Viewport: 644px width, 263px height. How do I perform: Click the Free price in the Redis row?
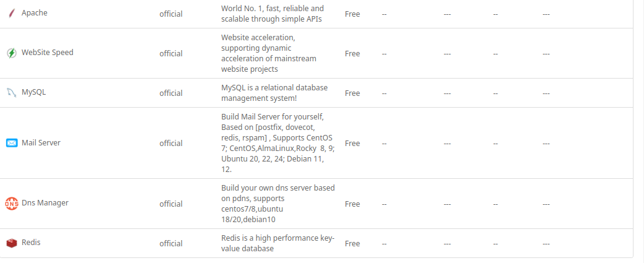[x=352, y=244]
